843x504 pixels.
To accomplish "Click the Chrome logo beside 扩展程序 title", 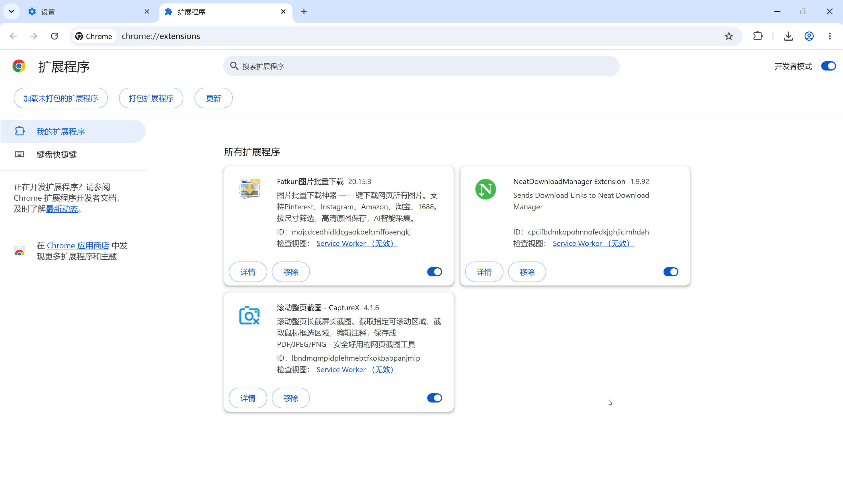I will click(x=19, y=66).
